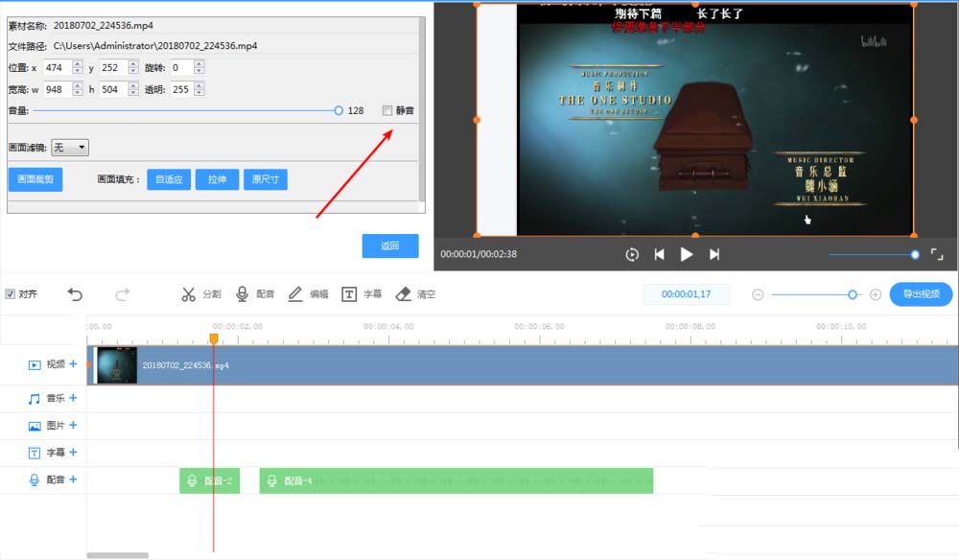Click the file path text field
The image size is (959, 560).
point(155,46)
